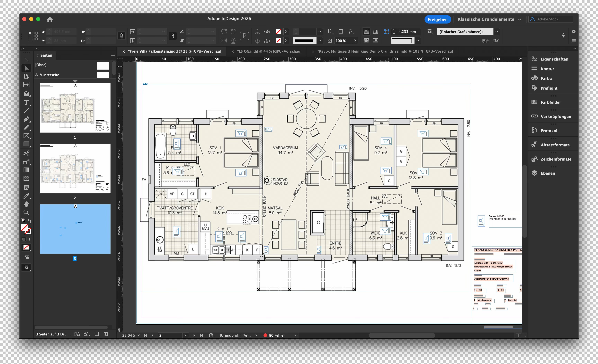Open the preflight errors menu arrow

click(x=296, y=335)
